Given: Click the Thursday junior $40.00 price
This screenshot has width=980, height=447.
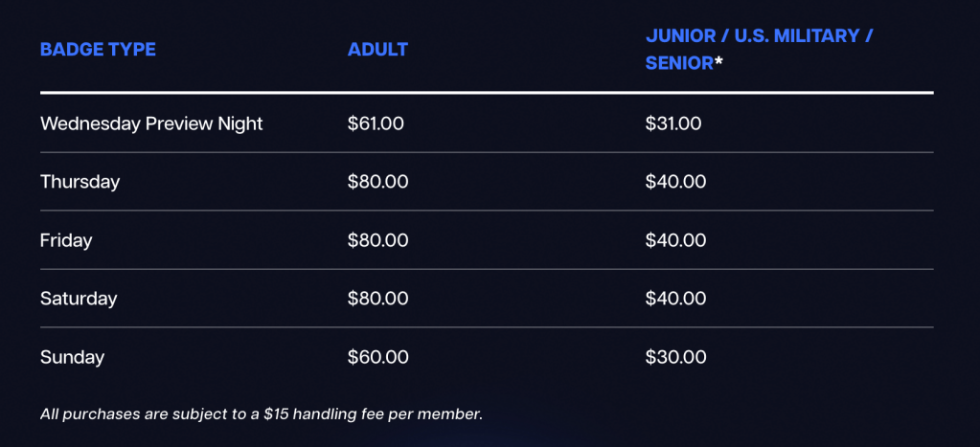Looking at the screenshot, I should [x=675, y=182].
